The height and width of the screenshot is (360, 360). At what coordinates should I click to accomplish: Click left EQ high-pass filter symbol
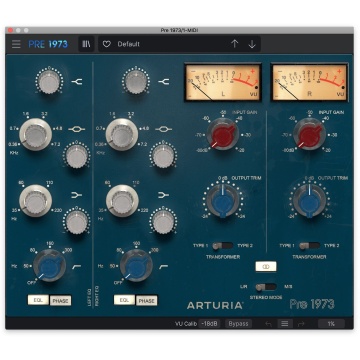point(77,266)
